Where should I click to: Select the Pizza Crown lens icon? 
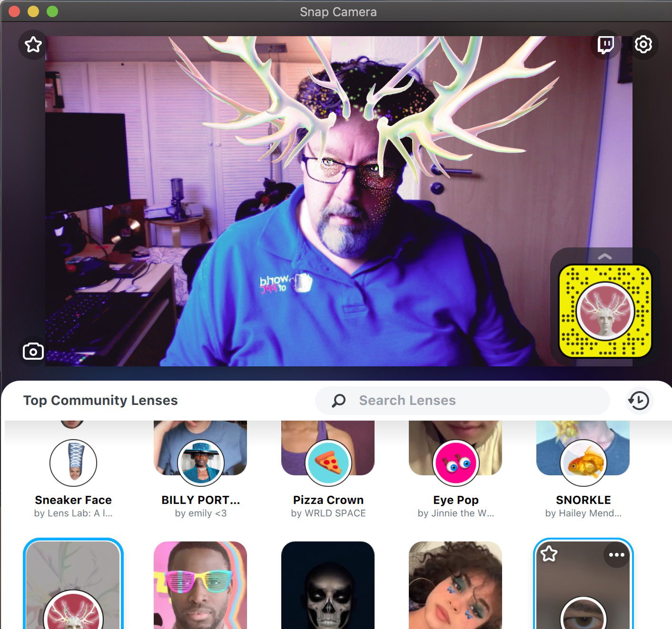pos(328,462)
